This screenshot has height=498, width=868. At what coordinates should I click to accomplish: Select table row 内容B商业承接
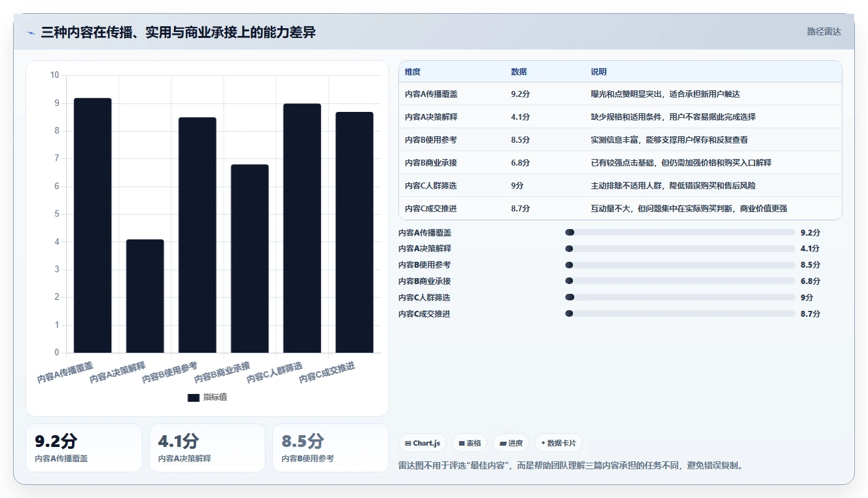coord(620,162)
